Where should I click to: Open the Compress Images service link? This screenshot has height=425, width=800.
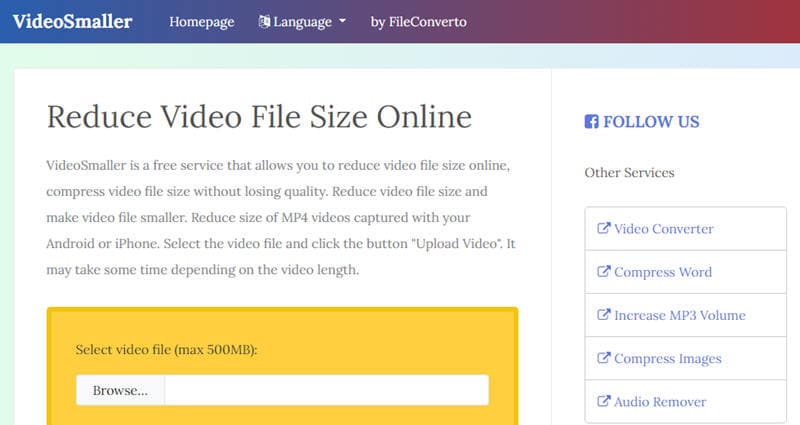(x=667, y=359)
